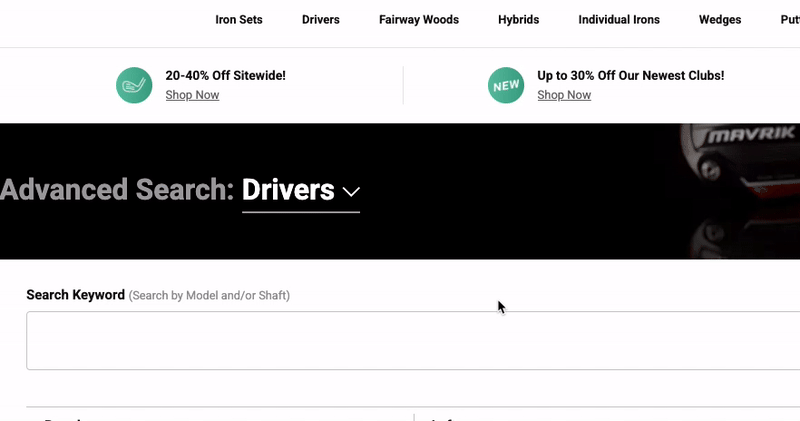Image resolution: width=800 pixels, height=421 pixels.
Task: Open the Hybrids navigation item
Action: (x=518, y=19)
